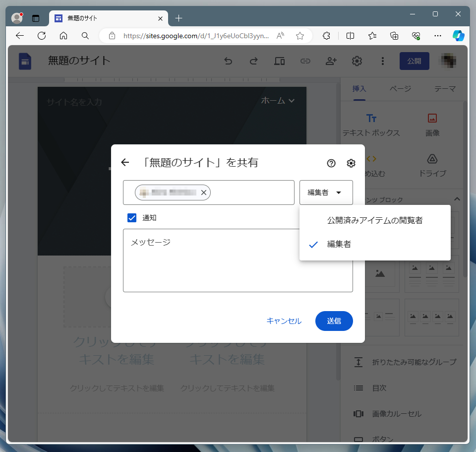Click the サイト名を入力 field
Image resolution: width=476 pixels, height=452 pixels.
pos(74,102)
